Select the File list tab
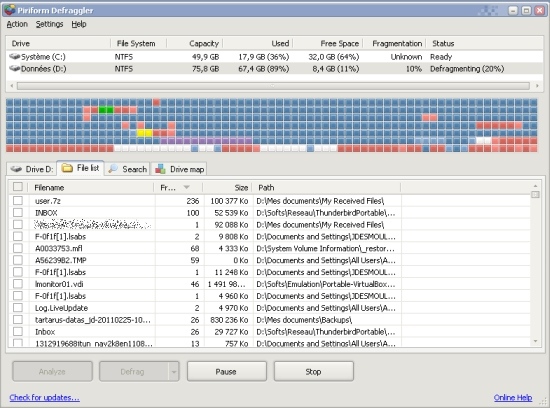This screenshot has height=408, width=550. (x=81, y=168)
